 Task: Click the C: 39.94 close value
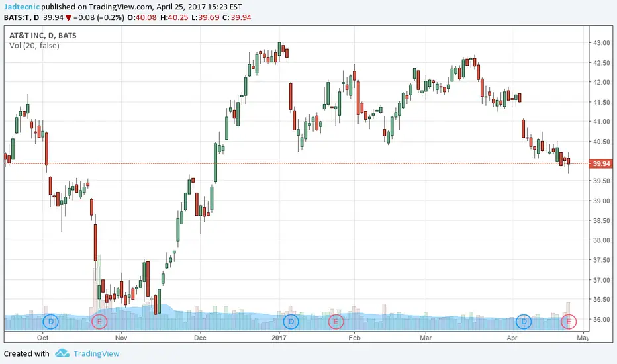coord(237,17)
